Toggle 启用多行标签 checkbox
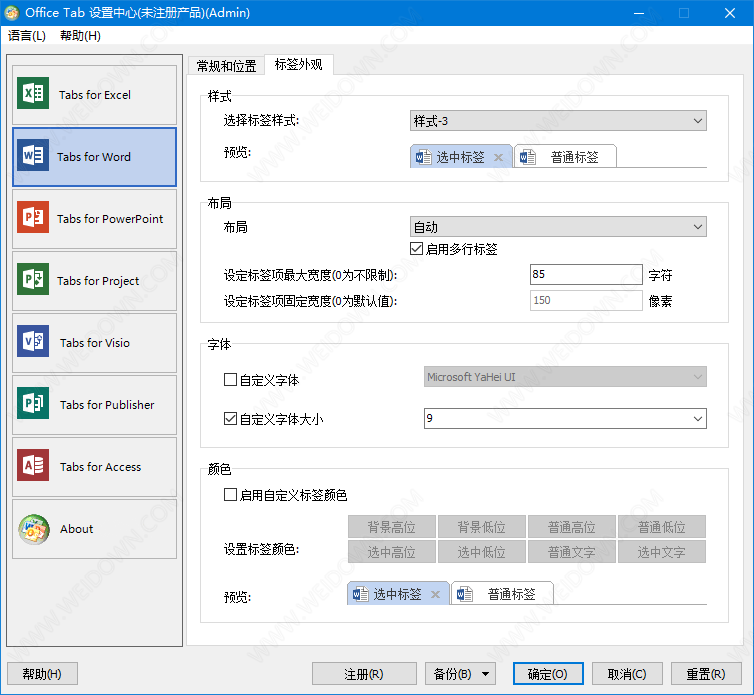This screenshot has height=695, width=754. (416, 249)
